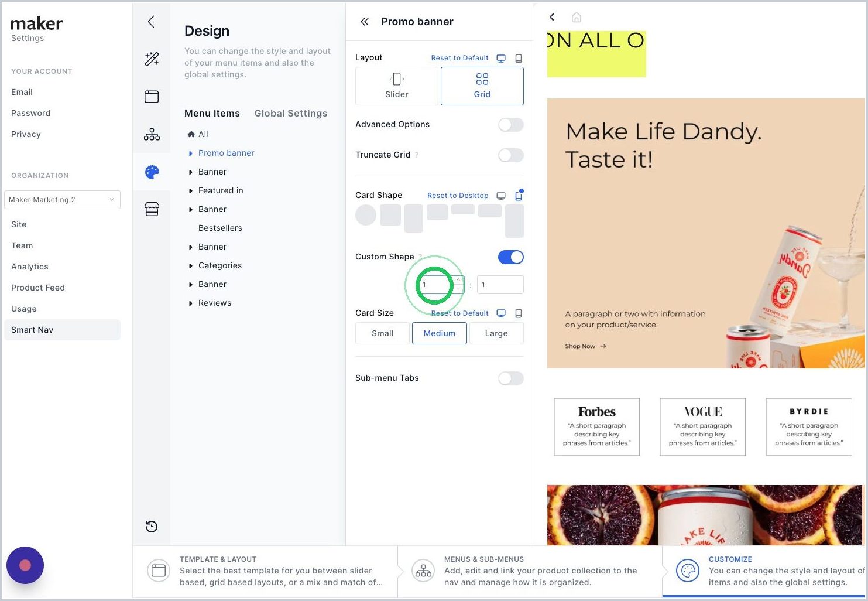Enable Sub-menu Tabs toggle
The width and height of the screenshot is (868, 601).
pyautogui.click(x=511, y=378)
